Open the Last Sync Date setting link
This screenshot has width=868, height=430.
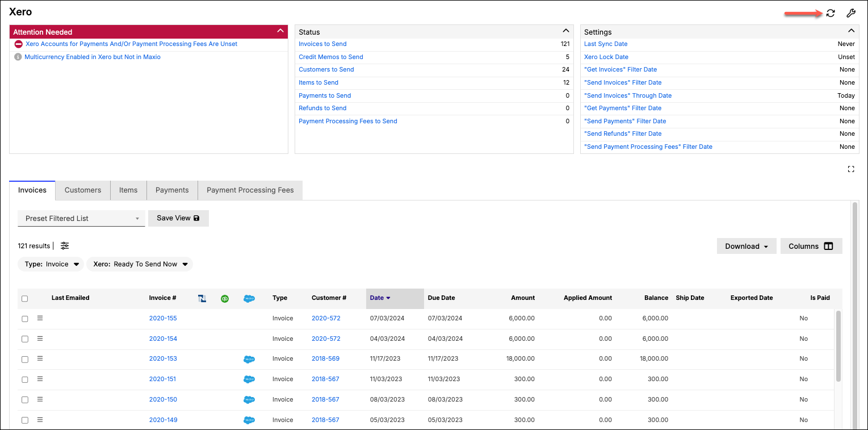[x=606, y=44]
